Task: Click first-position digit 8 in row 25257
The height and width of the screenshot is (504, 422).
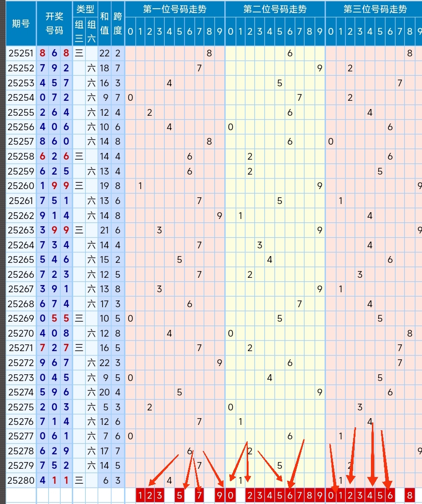Action: 209,141
